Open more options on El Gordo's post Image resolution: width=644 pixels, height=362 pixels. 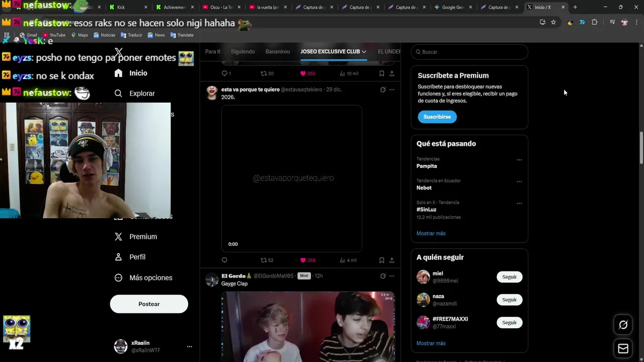coord(392,276)
